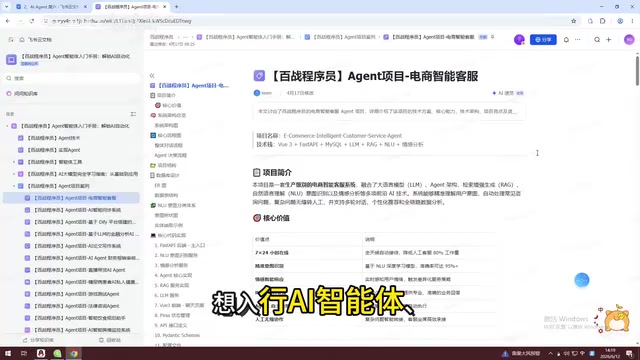Expand 【百战程序员】智能体工具 node

coord(14,162)
